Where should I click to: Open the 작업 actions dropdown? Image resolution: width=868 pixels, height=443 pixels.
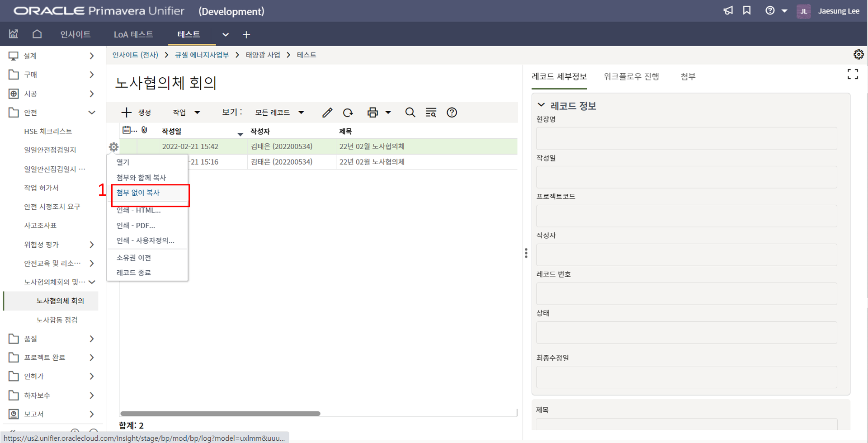[x=186, y=113]
